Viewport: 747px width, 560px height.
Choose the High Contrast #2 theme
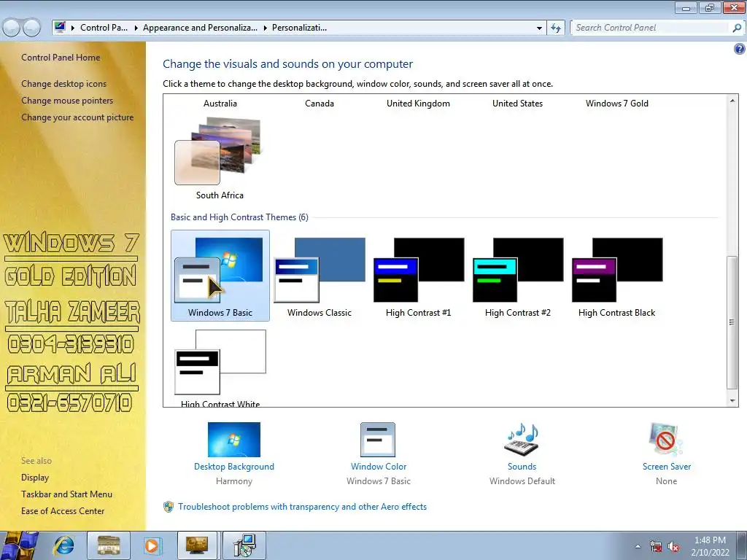(x=517, y=276)
